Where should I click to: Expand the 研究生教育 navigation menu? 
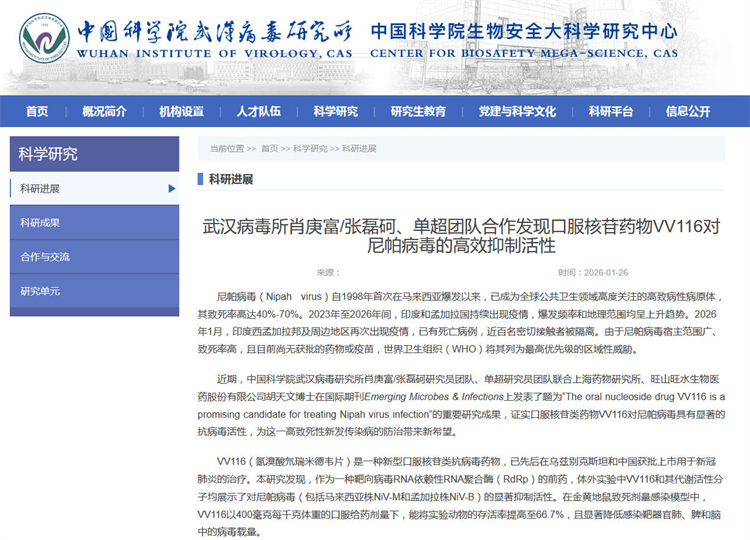click(418, 111)
